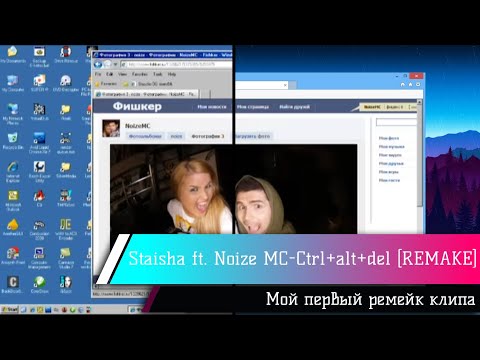Launch the Camtasia Studio 7 desktop shortcut
Image resolution: width=480 pixels, height=360 pixels.
66,258
